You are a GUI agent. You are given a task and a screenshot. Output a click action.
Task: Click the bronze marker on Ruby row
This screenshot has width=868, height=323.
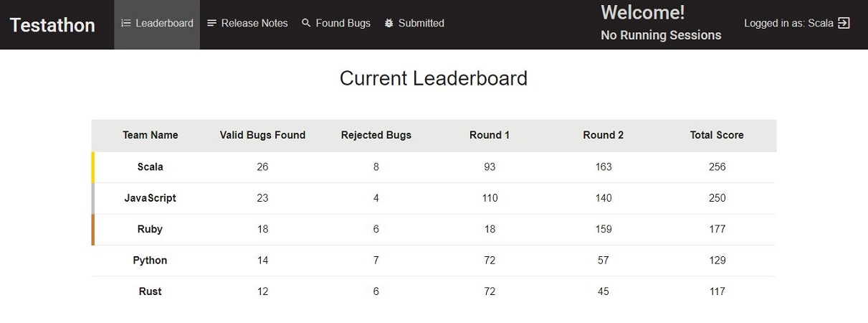(93, 229)
